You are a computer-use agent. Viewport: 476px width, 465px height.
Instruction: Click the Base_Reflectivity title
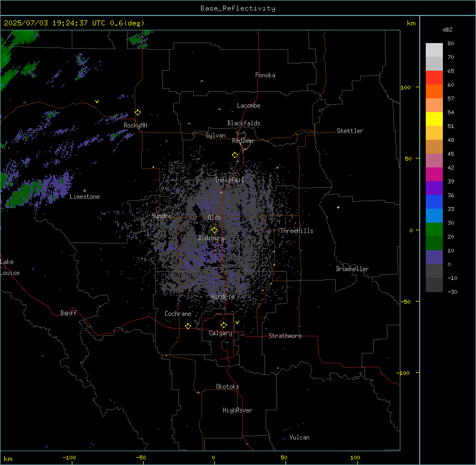[238, 8]
